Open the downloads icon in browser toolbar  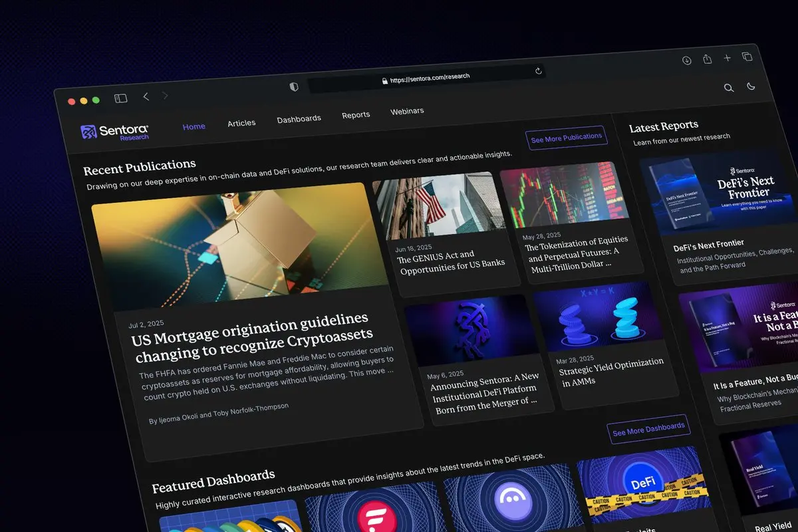[x=687, y=61]
